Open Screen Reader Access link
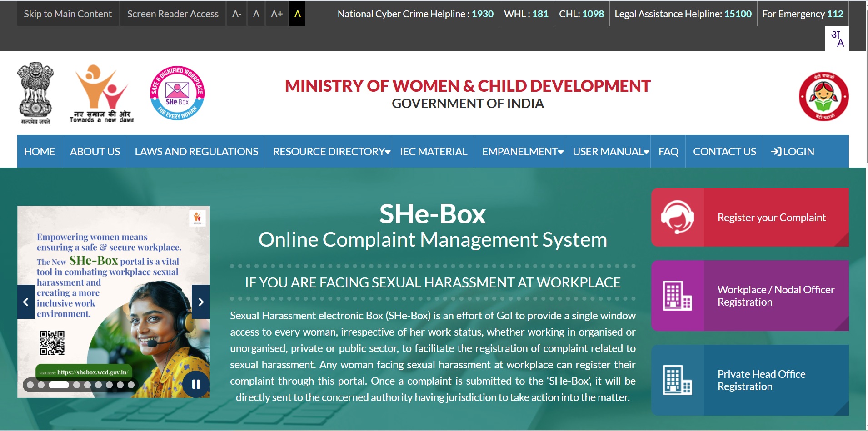 (x=173, y=14)
